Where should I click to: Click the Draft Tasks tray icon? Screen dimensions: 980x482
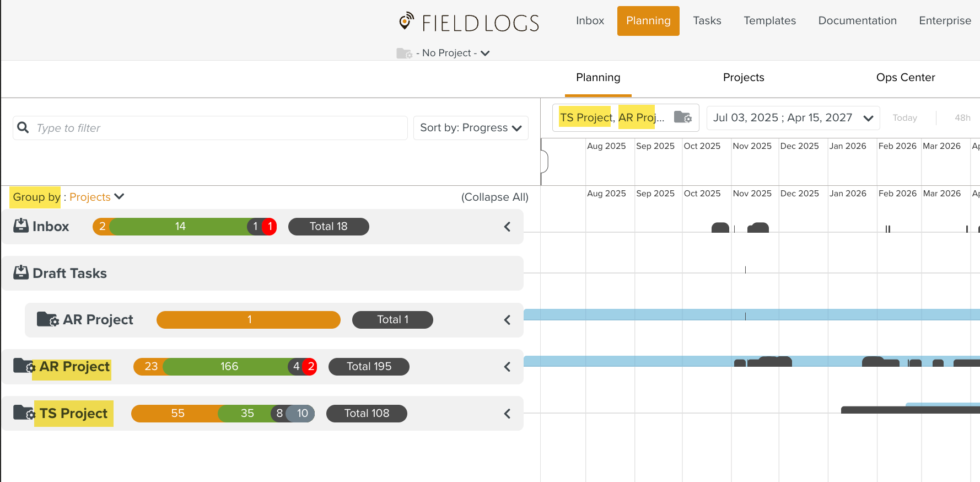[x=21, y=272]
